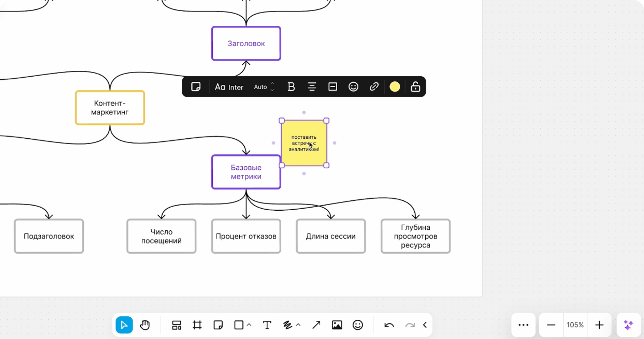The height and width of the screenshot is (339, 644).
Task: Select the hand pan tool
Action: click(x=145, y=325)
